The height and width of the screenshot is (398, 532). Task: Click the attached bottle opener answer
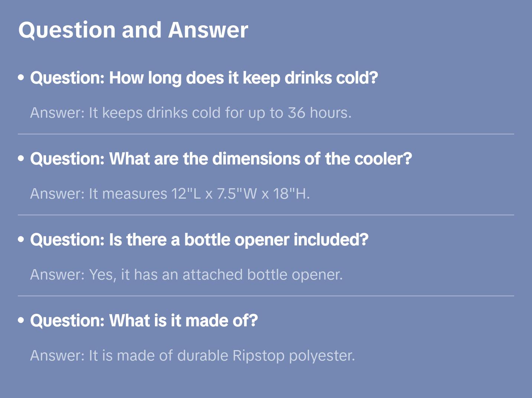tap(186, 275)
